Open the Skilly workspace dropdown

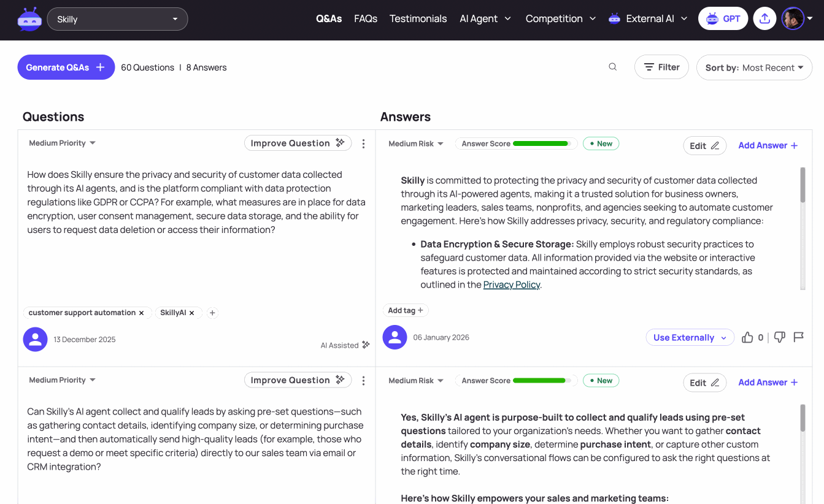click(x=117, y=19)
